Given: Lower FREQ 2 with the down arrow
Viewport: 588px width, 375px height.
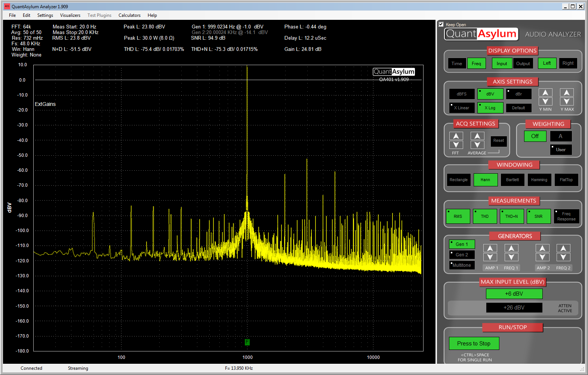Looking at the screenshot, I should (x=563, y=257).
